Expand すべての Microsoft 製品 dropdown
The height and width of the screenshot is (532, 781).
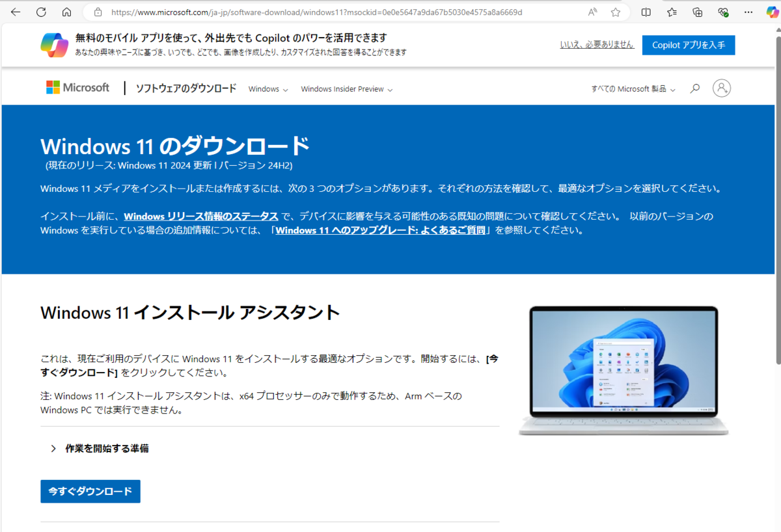(x=633, y=89)
